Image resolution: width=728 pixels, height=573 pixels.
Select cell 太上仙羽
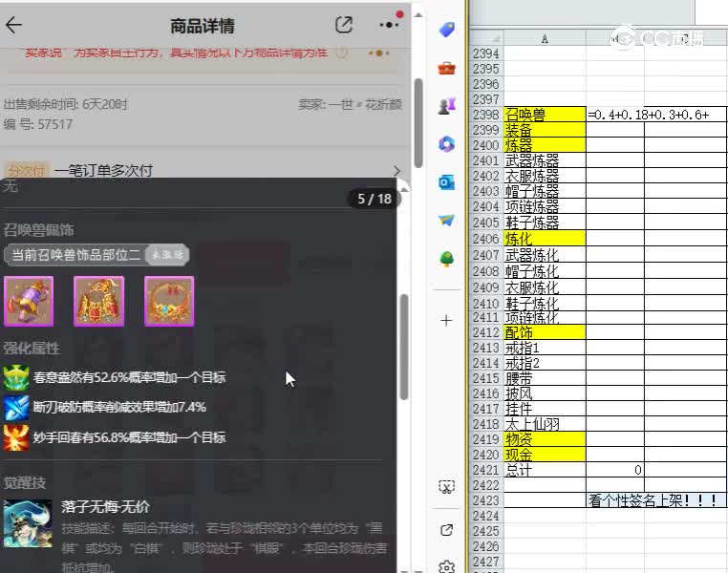(545, 424)
